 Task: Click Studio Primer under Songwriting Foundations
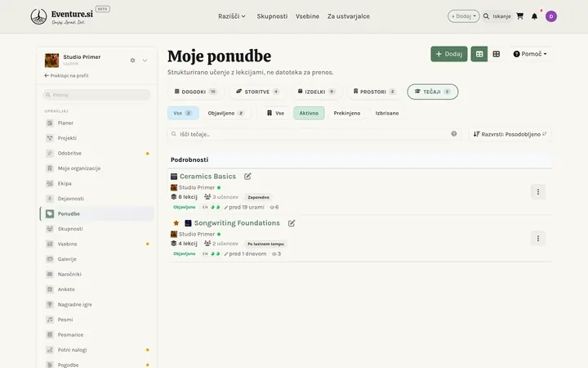click(x=197, y=234)
